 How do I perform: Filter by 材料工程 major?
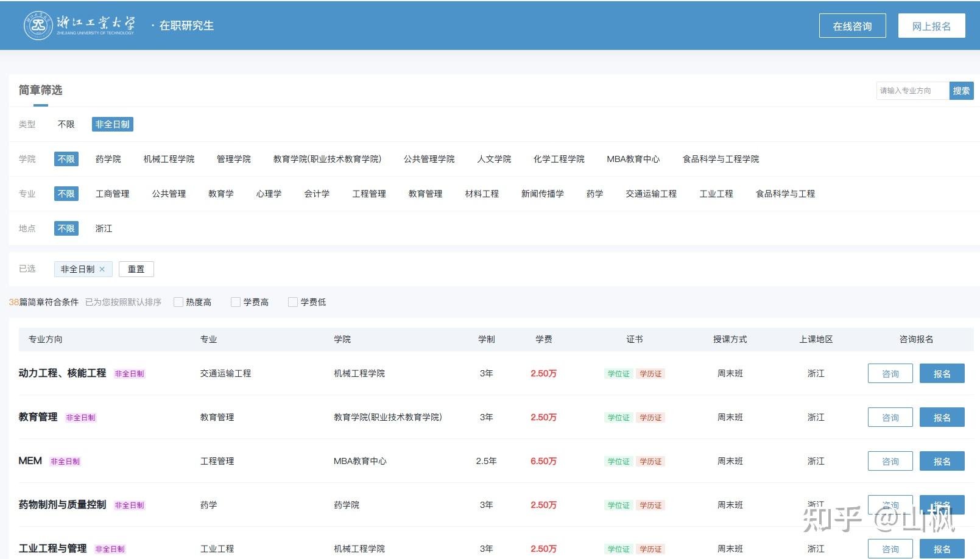(x=482, y=194)
